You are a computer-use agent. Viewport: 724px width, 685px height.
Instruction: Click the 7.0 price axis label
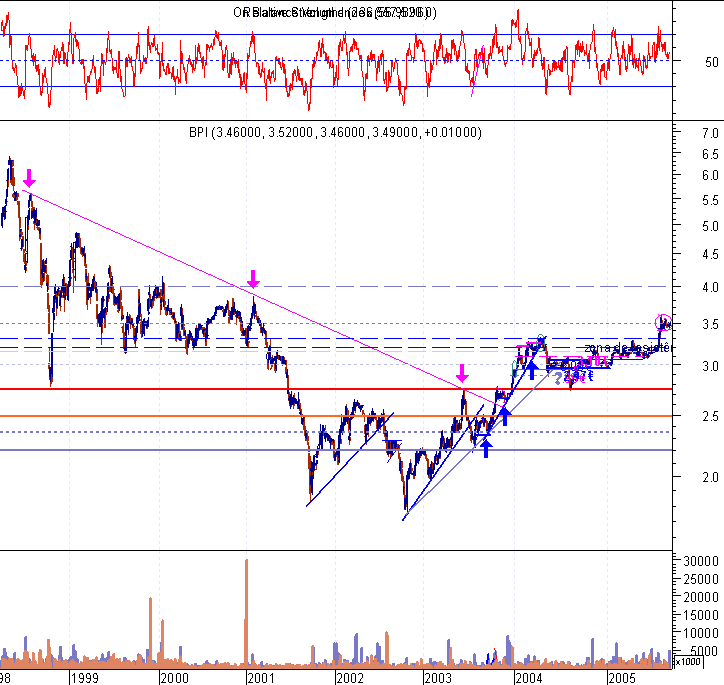click(x=710, y=133)
